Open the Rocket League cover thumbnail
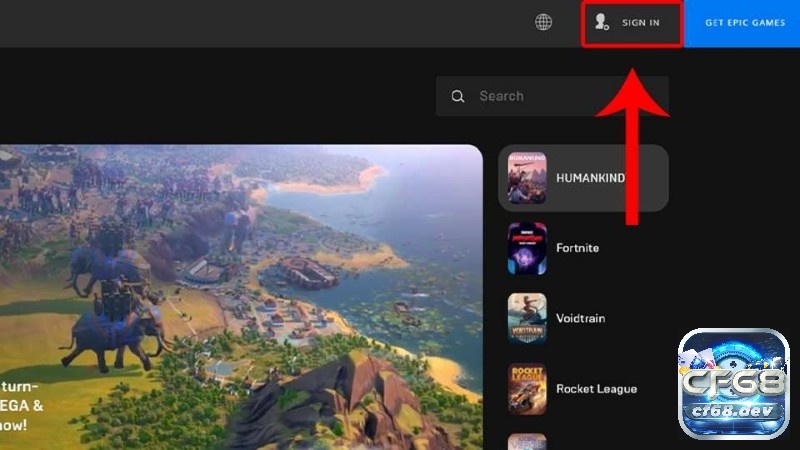Viewport: 800px width, 450px height. 527,389
